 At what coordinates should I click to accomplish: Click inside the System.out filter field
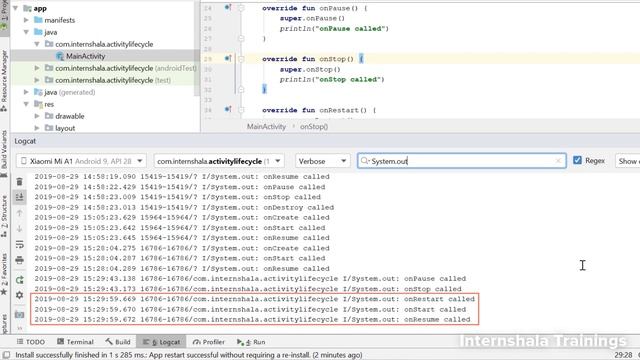462,161
